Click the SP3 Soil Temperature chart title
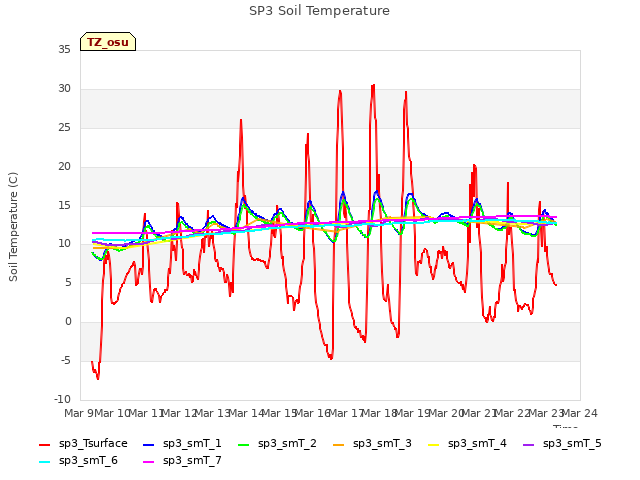 click(319, 11)
